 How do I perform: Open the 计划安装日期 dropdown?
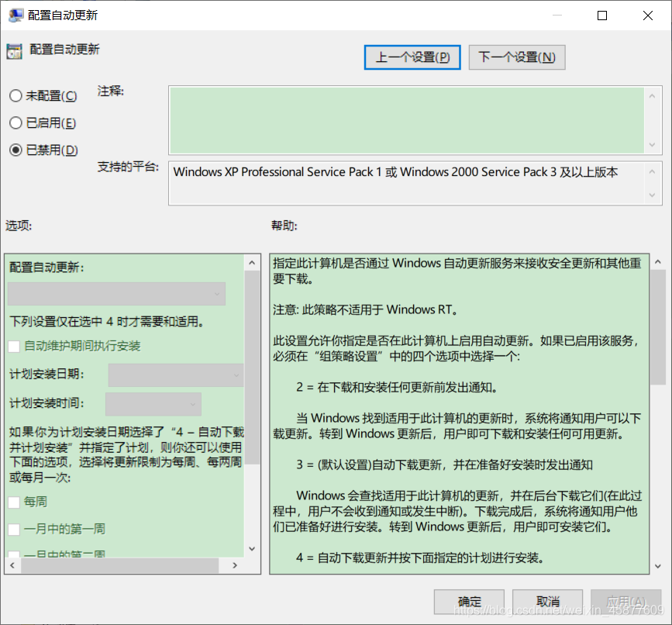point(176,375)
